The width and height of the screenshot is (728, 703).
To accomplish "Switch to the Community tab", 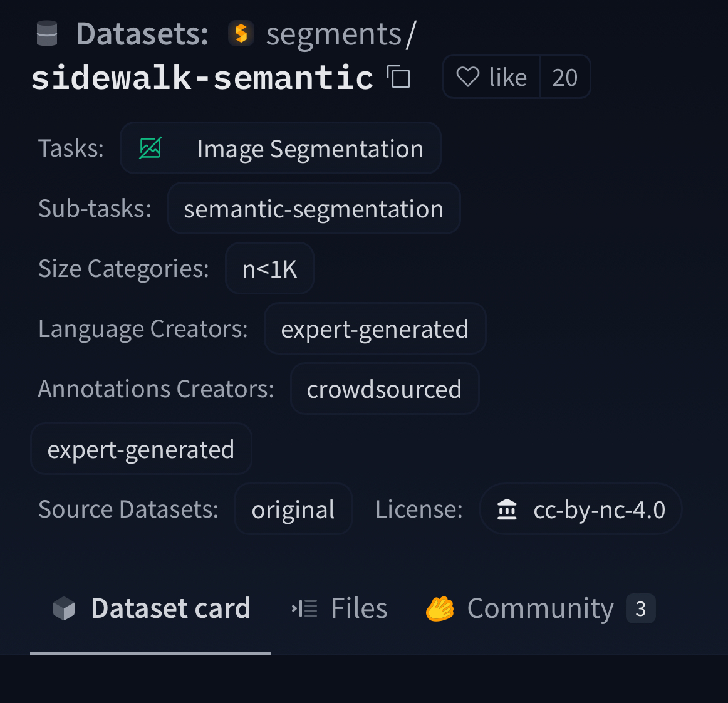I will [x=540, y=608].
